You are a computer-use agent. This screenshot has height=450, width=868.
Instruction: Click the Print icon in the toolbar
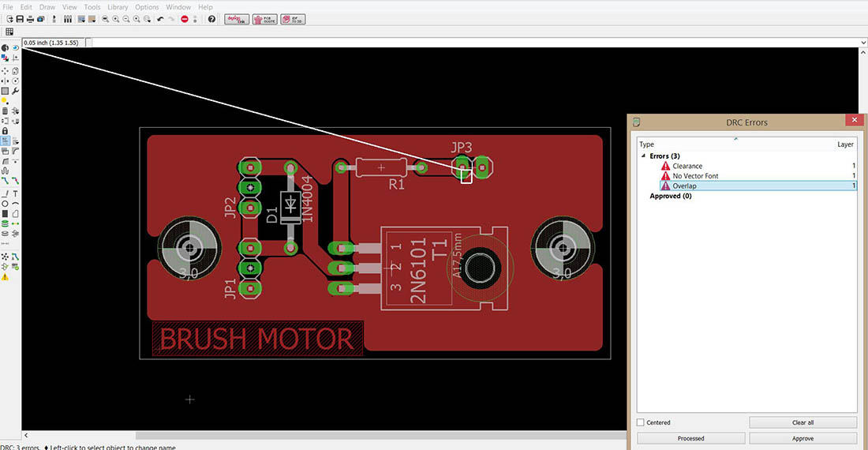click(30, 19)
